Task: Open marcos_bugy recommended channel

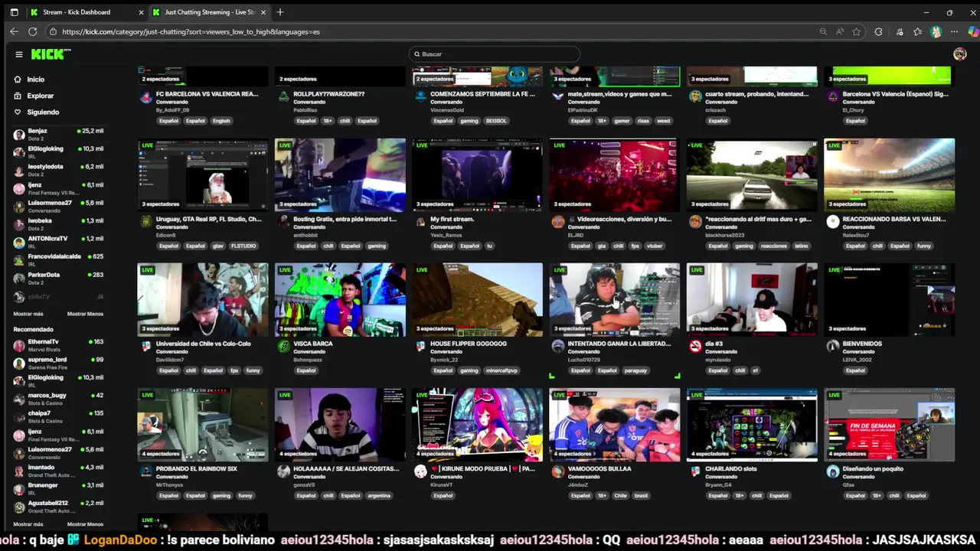Action: point(58,399)
